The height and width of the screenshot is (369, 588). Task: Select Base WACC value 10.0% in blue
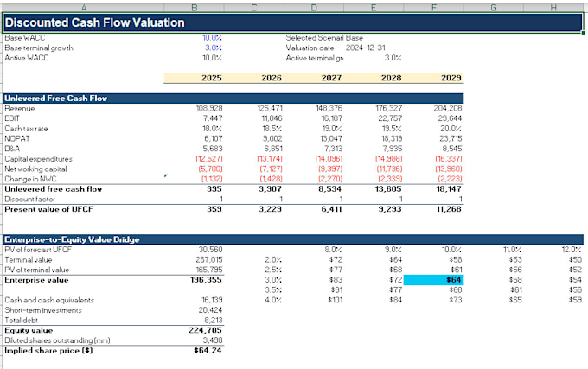[212, 38]
